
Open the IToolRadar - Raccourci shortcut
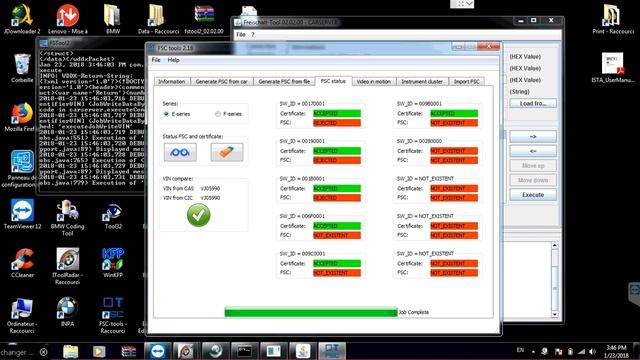[68, 266]
